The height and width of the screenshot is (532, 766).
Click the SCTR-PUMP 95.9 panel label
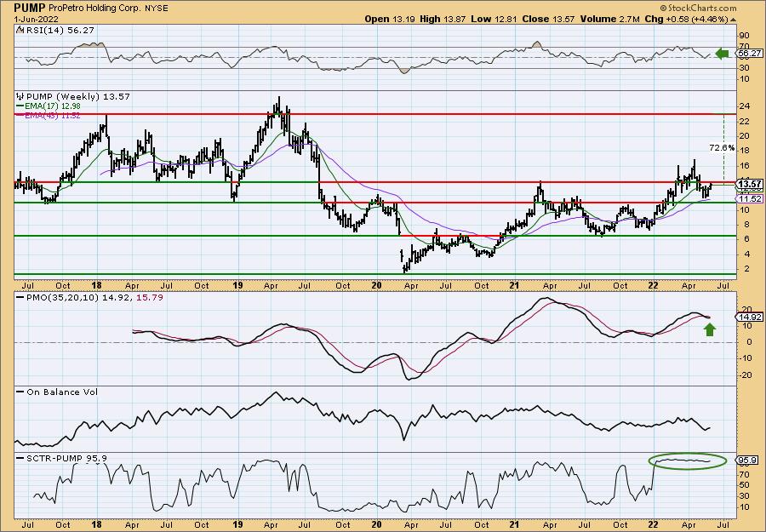[x=66, y=458]
